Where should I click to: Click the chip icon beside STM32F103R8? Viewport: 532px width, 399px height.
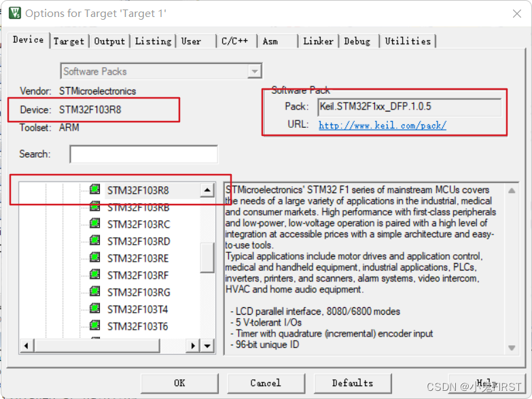tap(95, 189)
